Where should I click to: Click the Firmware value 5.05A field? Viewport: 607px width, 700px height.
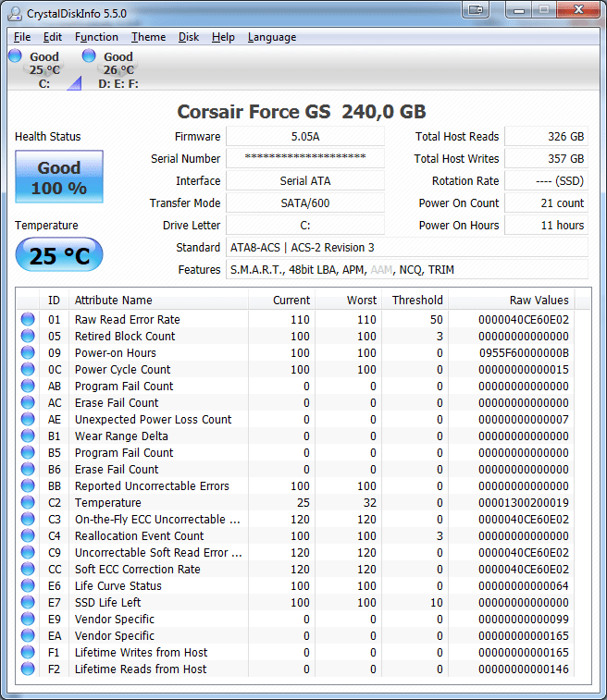[x=305, y=137]
